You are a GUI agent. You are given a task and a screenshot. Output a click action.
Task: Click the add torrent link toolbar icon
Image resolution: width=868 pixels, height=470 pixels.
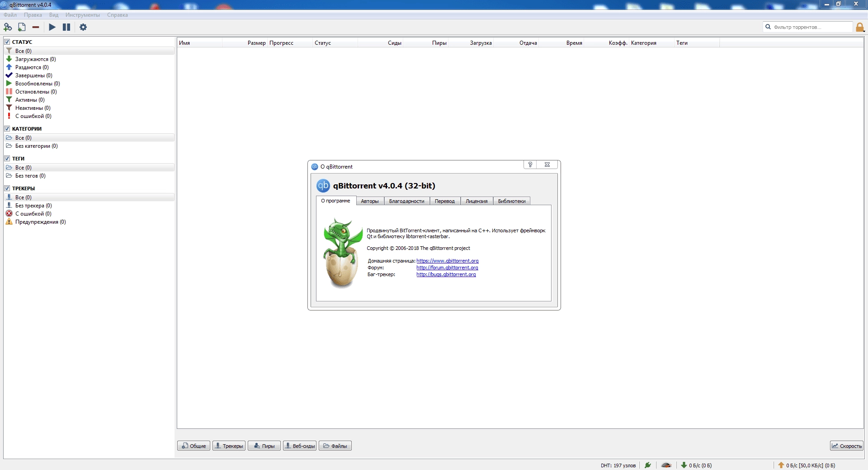point(8,27)
